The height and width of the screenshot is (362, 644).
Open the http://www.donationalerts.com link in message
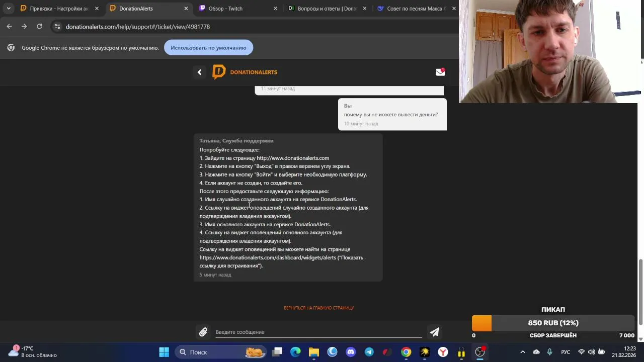pos(293,158)
